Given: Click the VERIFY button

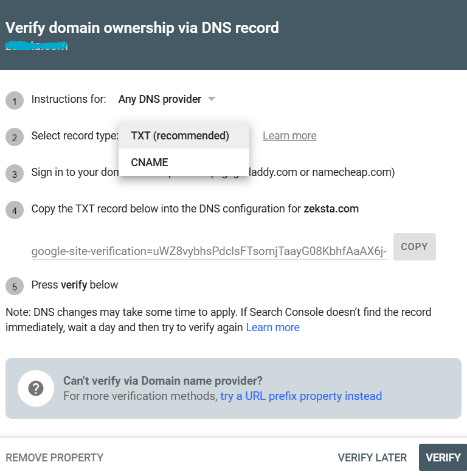Looking at the screenshot, I should 443,458.
